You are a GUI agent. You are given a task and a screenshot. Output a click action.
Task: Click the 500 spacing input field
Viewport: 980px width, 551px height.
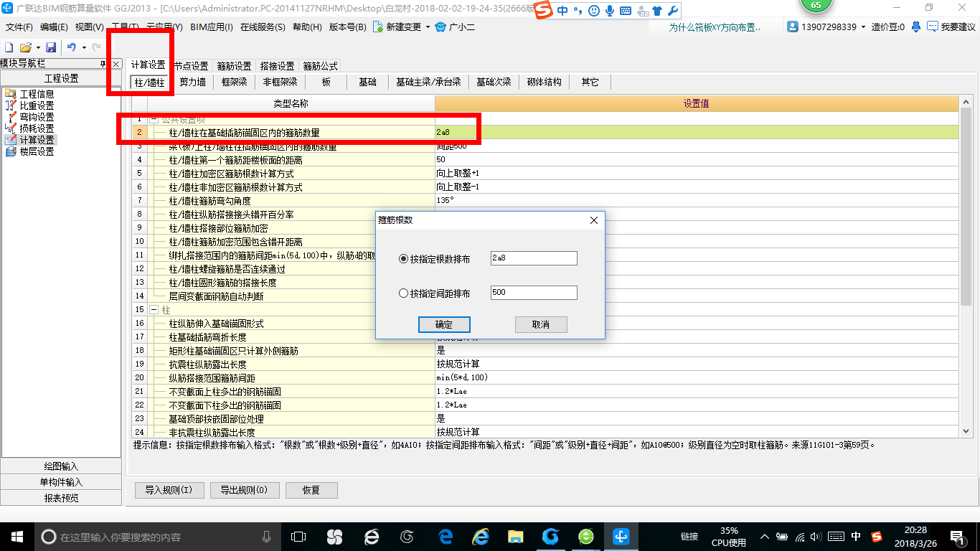click(534, 293)
